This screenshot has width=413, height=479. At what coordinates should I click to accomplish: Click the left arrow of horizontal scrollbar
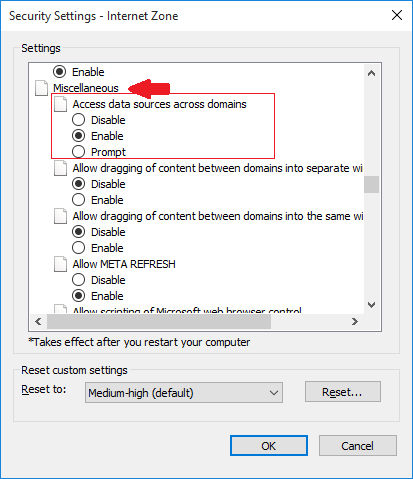[x=39, y=321]
